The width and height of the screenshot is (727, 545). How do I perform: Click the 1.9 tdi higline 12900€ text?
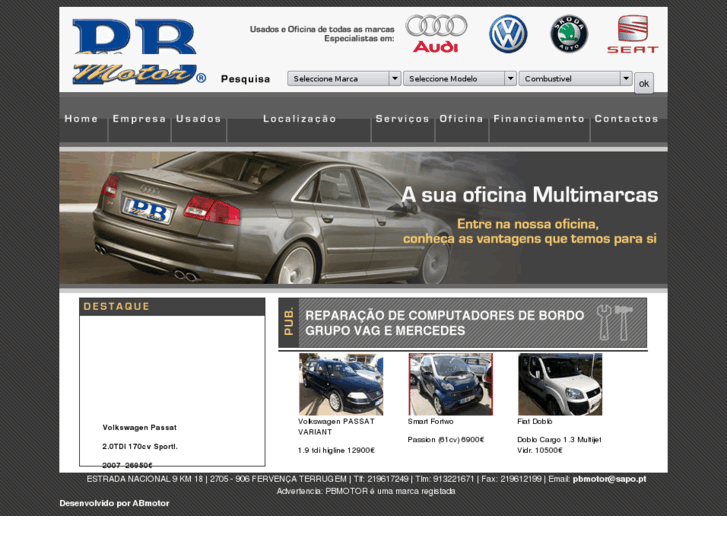[x=336, y=450]
